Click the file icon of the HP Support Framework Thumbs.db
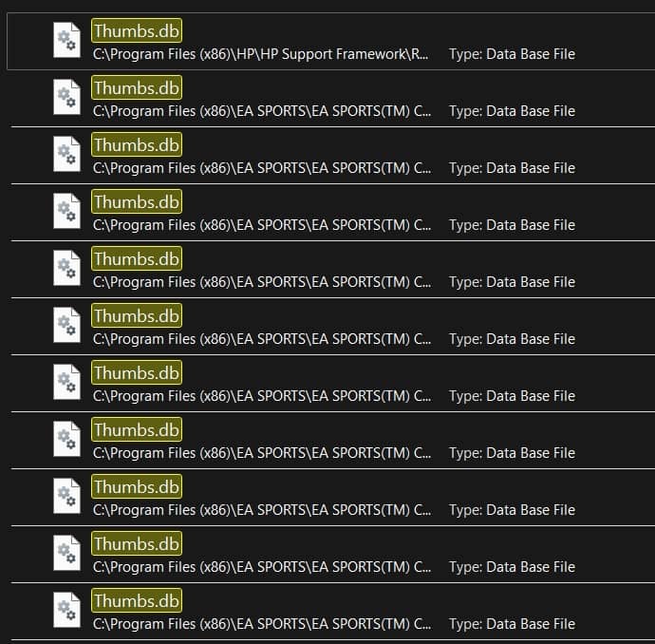The image size is (655, 644). (66, 41)
